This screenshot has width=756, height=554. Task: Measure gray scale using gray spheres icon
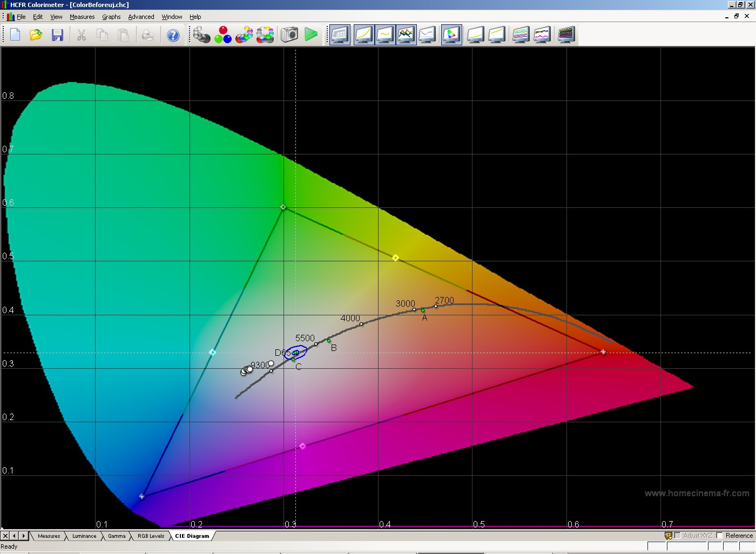click(202, 35)
